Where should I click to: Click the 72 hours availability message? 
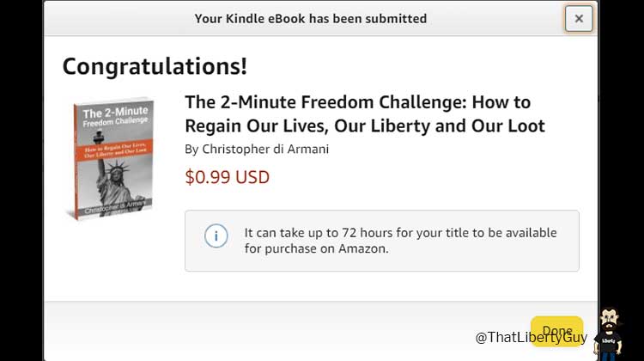400,241
